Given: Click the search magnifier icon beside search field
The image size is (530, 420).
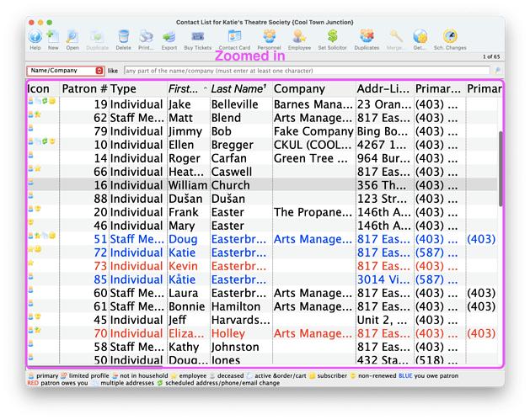Looking at the screenshot, I should (497, 71).
